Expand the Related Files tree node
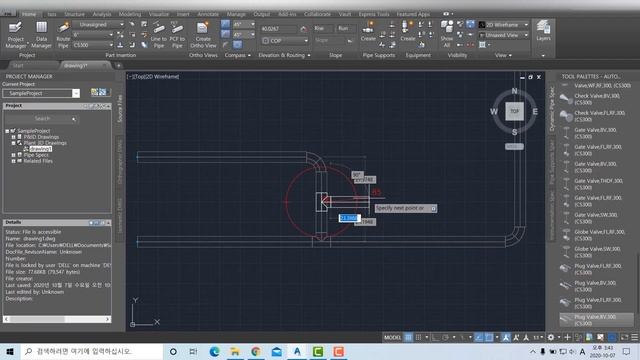The width and height of the screenshot is (640, 360). (x=13, y=161)
